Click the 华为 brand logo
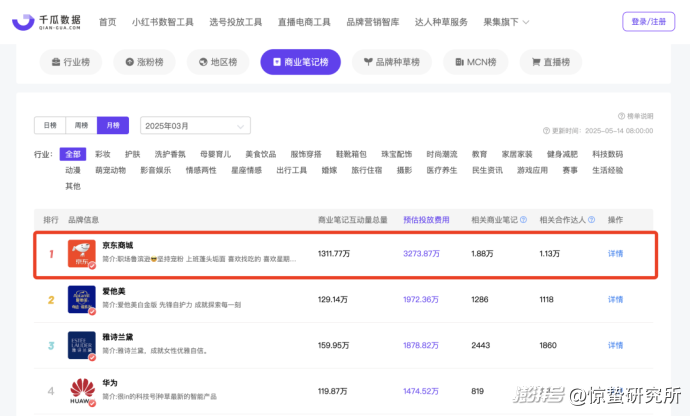This screenshot has width=690, height=416. [x=82, y=391]
